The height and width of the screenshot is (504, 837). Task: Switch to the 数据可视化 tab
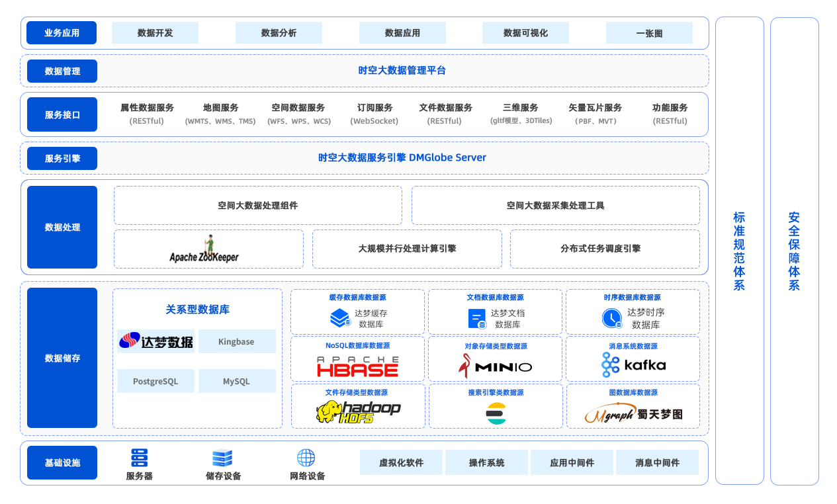pyautogui.click(x=525, y=32)
